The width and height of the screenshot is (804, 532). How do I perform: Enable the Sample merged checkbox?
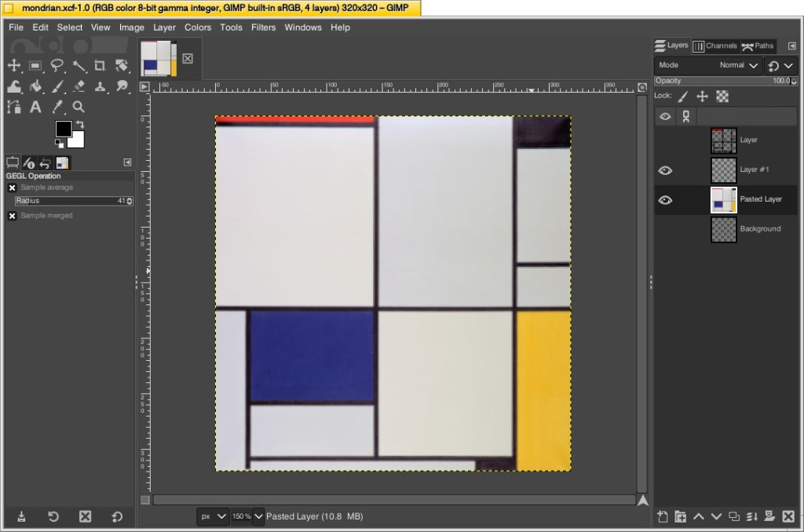coord(12,216)
